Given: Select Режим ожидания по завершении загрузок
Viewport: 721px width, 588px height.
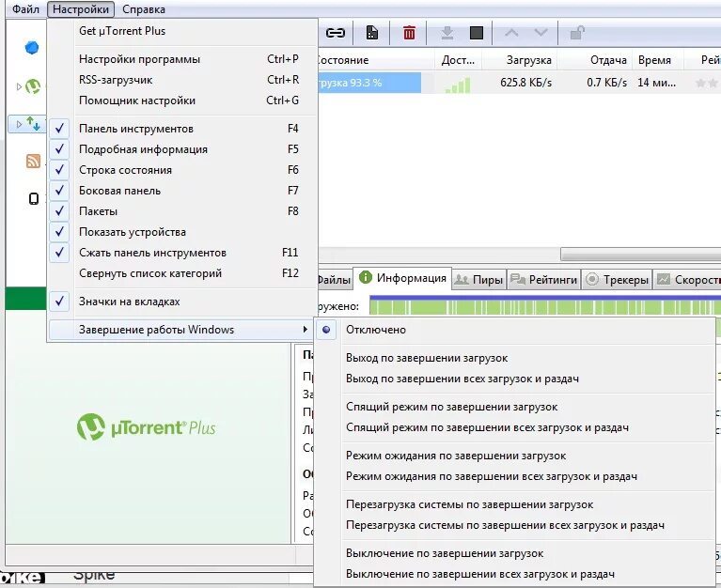Looking at the screenshot, I should pyautogui.click(x=515, y=456).
